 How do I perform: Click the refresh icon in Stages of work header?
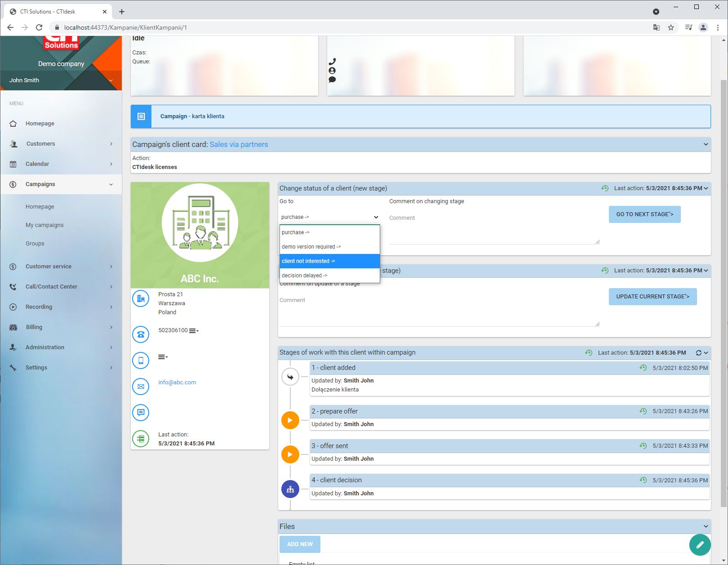tap(698, 353)
